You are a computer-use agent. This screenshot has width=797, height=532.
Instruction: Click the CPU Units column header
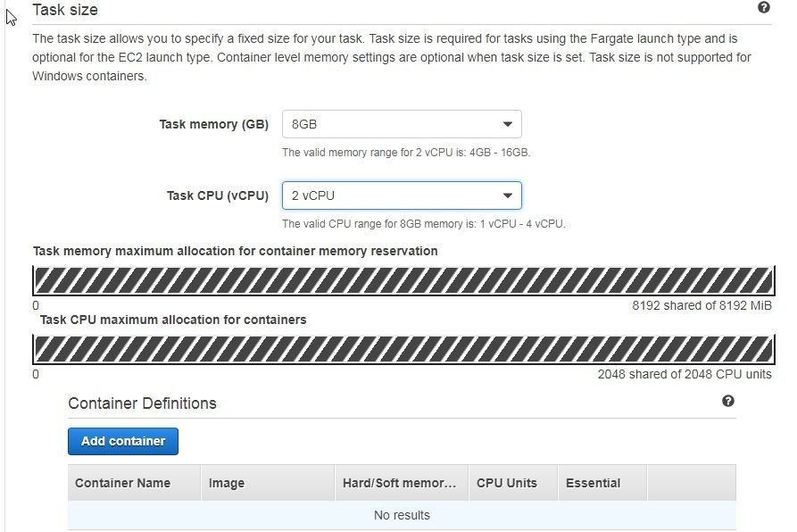513,483
